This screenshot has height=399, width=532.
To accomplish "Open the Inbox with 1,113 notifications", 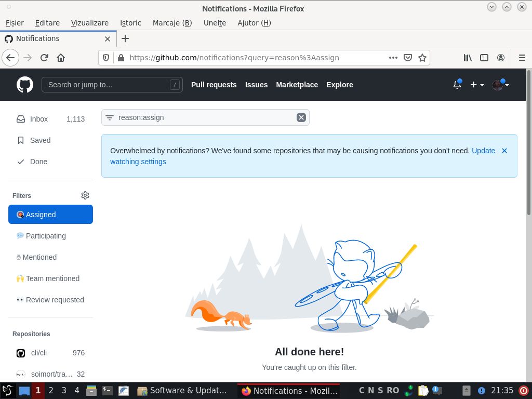I will tap(50, 119).
